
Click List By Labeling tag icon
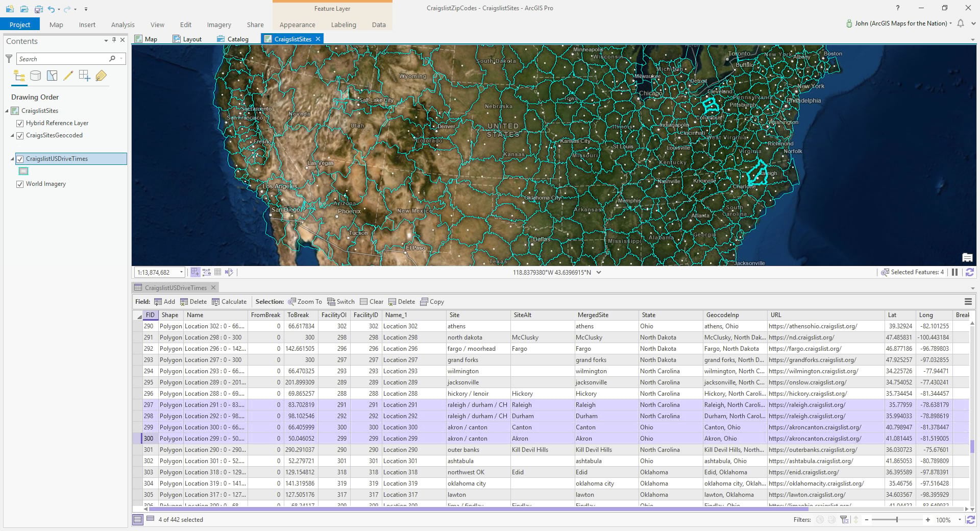101,76
